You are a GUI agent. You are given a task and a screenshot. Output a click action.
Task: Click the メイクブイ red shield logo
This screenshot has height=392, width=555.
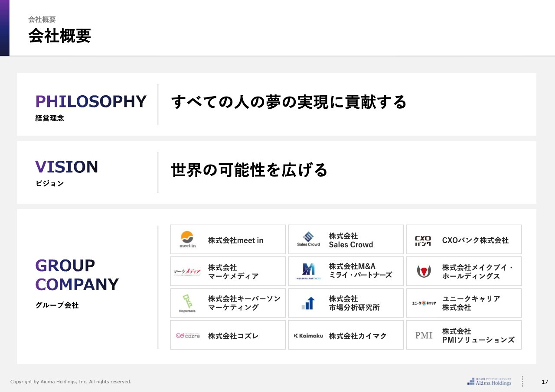pos(424,271)
